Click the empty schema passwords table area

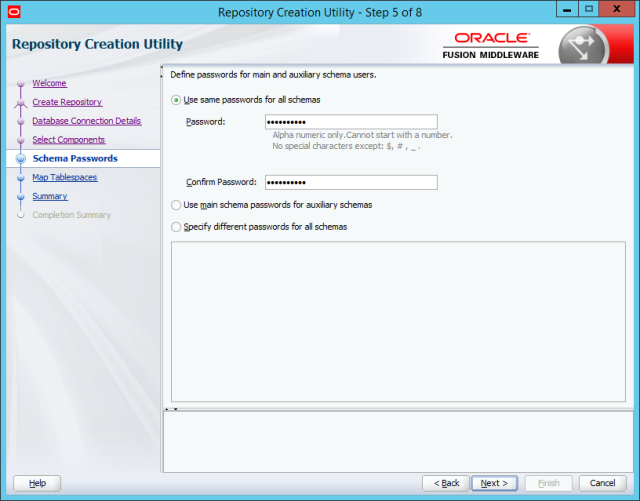(398, 322)
